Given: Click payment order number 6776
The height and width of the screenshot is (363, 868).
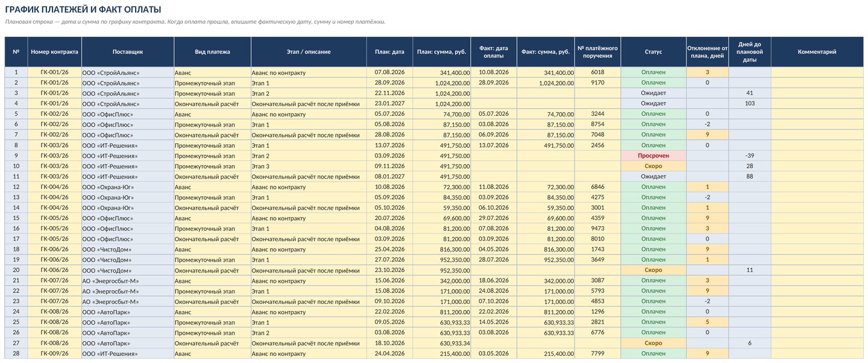Looking at the screenshot, I should [597, 332].
